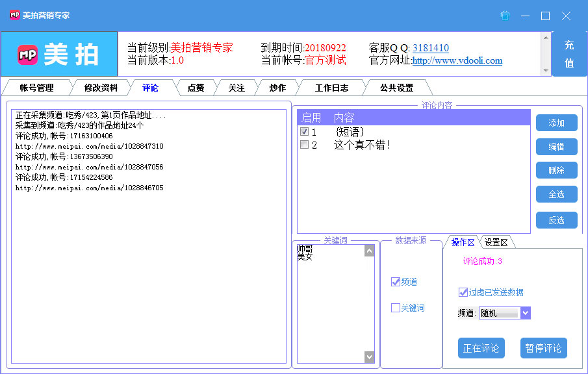This screenshot has width=588, height=374.
Task: Expand the 频道 dropdown arrow
Action: pos(526,313)
